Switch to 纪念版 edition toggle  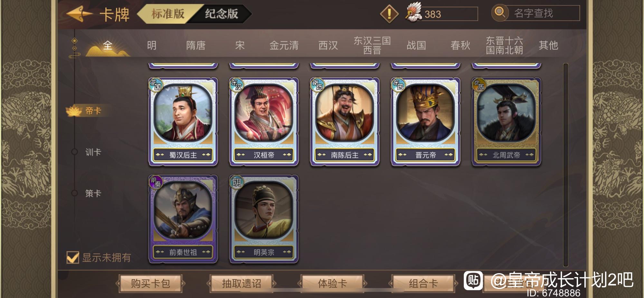coord(222,14)
